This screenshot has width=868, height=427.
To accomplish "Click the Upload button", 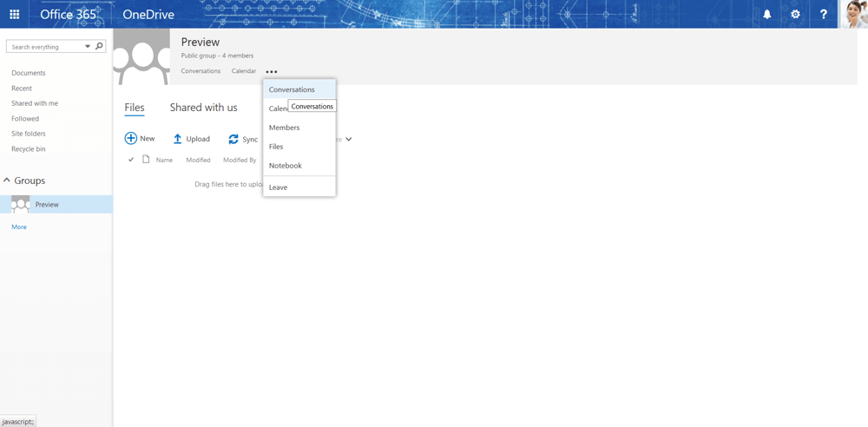I will [191, 139].
